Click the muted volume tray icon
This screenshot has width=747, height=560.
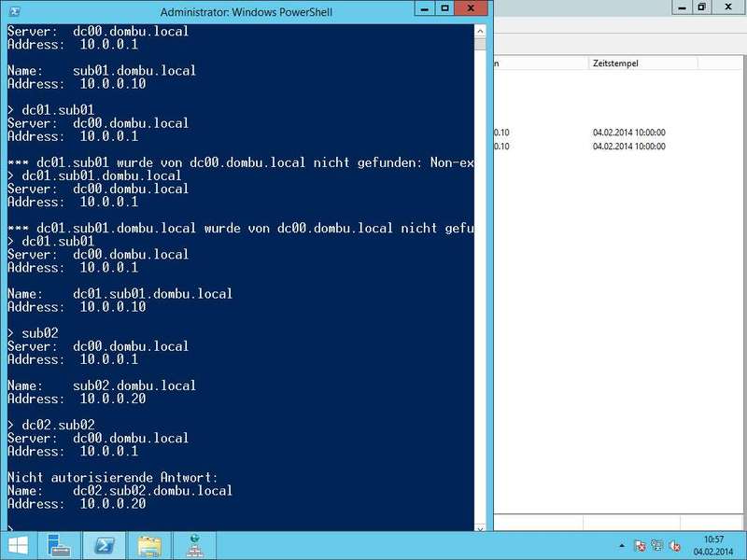[x=674, y=546]
